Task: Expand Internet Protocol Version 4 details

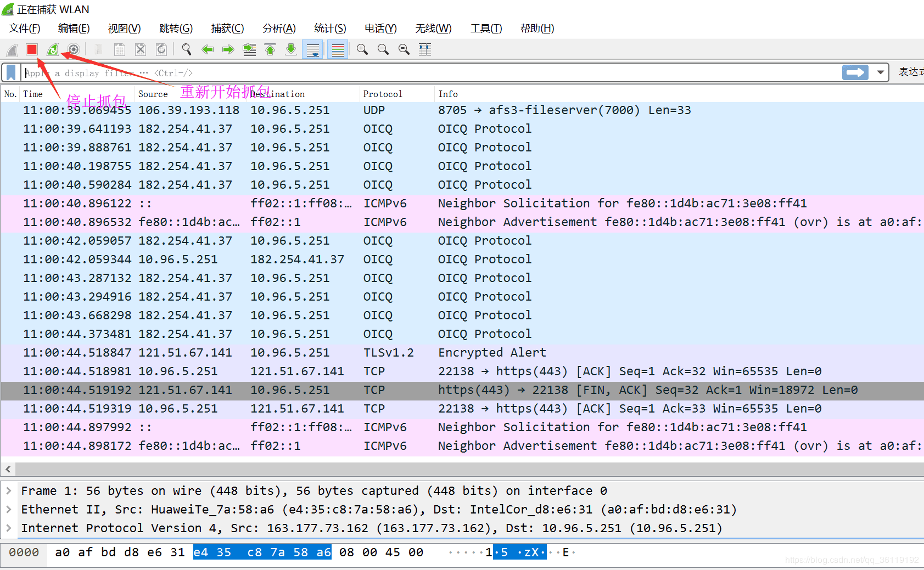Action: (x=9, y=528)
